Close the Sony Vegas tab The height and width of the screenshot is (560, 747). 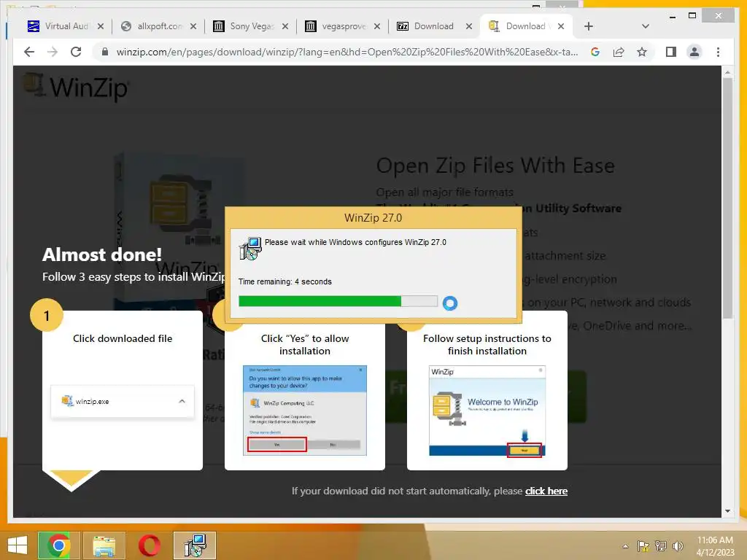285,26
